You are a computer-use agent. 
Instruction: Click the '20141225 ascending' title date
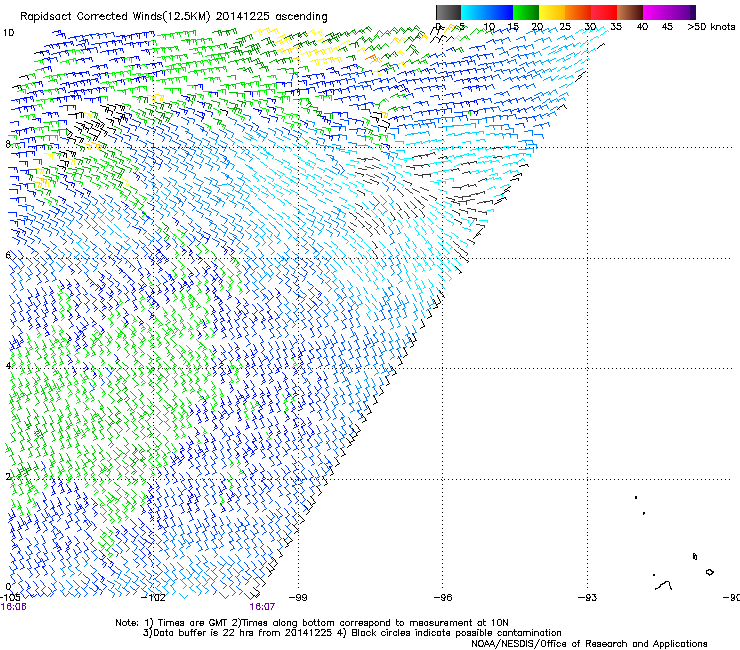tap(271, 17)
